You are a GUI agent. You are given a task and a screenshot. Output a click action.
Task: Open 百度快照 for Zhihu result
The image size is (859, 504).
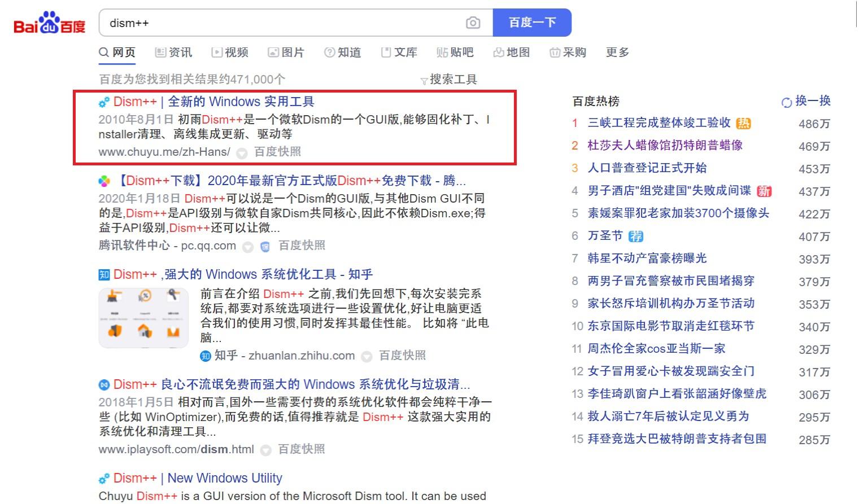click(x=402, y=356)
